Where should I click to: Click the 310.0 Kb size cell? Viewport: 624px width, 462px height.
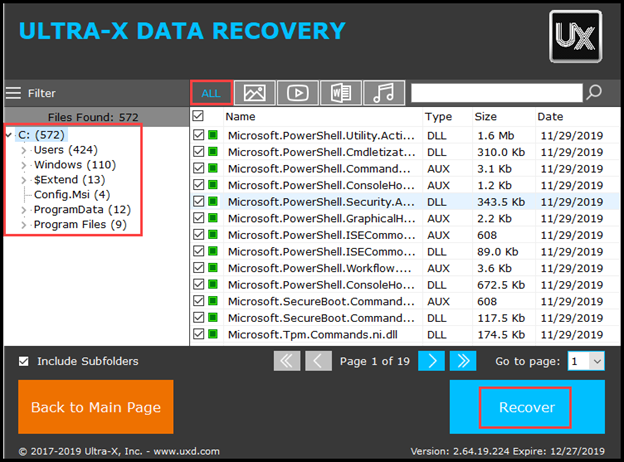coord(501,152)
